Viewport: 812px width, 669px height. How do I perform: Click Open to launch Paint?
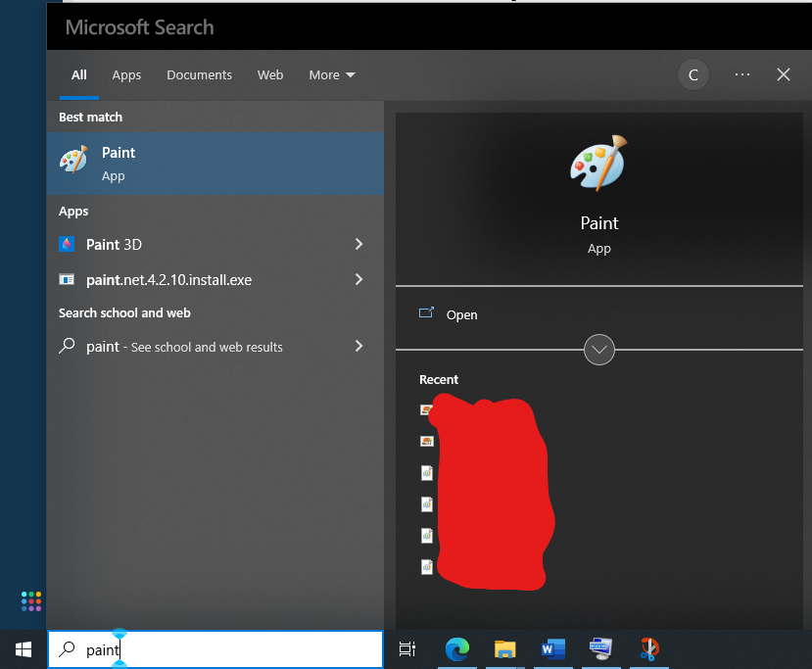(x=462, y=314)
